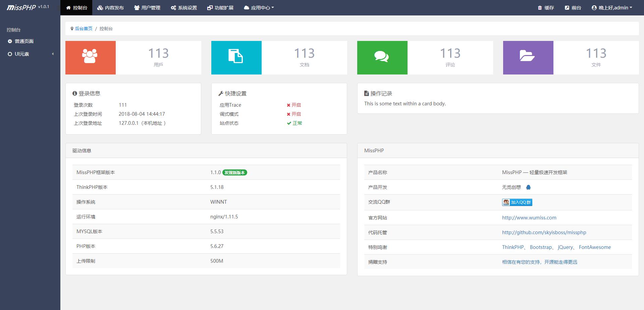Click the operation log card body text
The image size is (644, 310).
405,104
